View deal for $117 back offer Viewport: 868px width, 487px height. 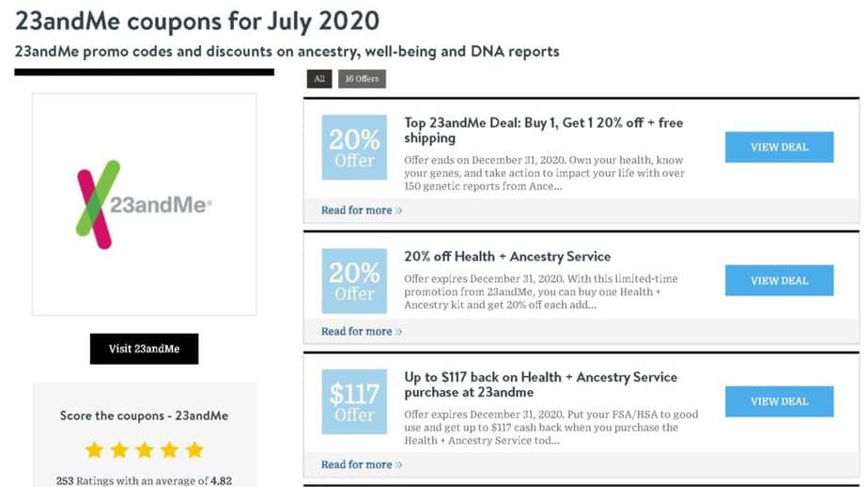780,401
